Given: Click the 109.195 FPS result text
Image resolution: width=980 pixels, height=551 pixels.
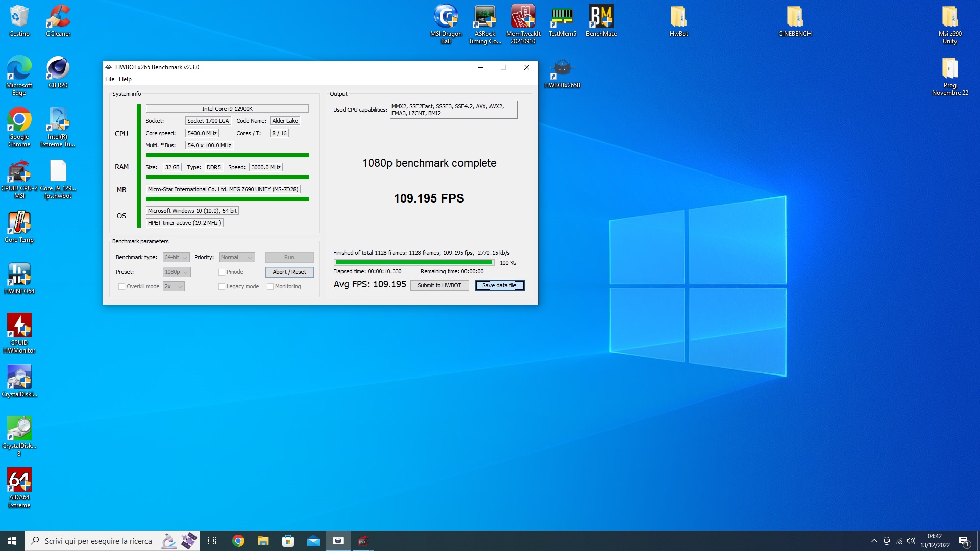Looking at the screenshot, I should pos(429,198).
